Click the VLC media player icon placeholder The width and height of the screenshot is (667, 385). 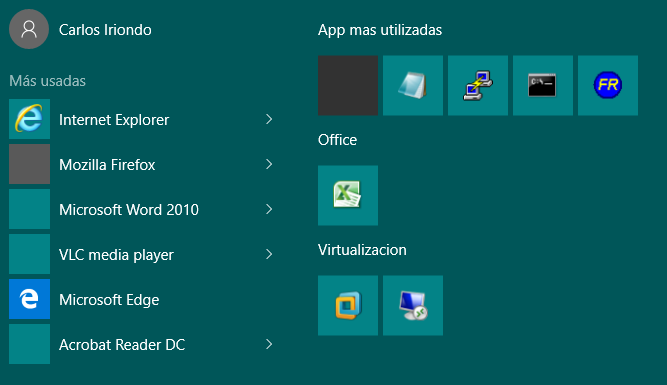29,254
